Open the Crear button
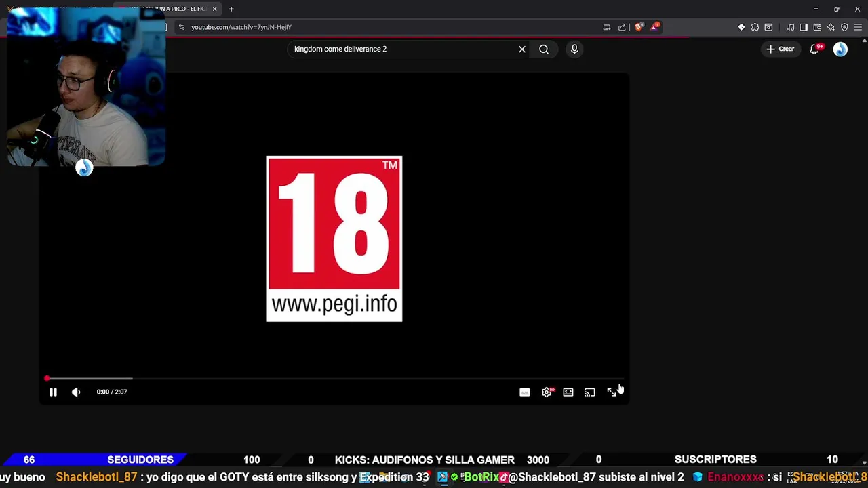The height and width of the screenshot is (488, 868). [x=780, y=49]
